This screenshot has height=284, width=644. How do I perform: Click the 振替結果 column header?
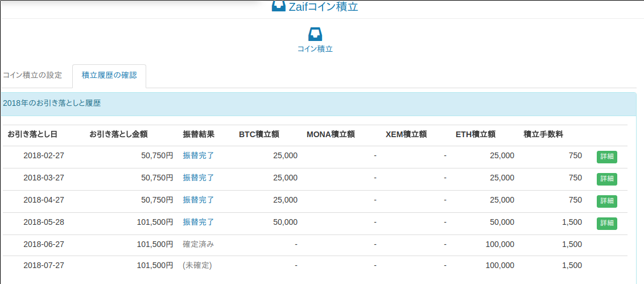click(x=199, y=134)
